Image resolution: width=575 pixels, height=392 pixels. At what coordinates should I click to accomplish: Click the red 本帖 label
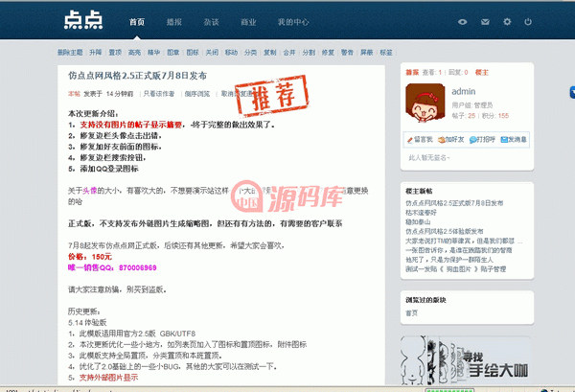tap(74, 94)
